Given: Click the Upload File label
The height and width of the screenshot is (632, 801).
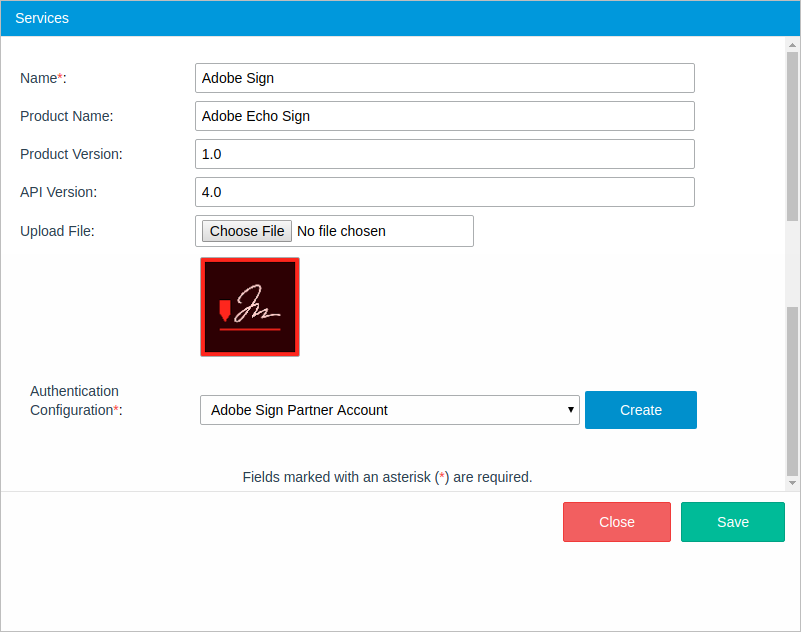Looking at the screenshot, I should 57,231.
